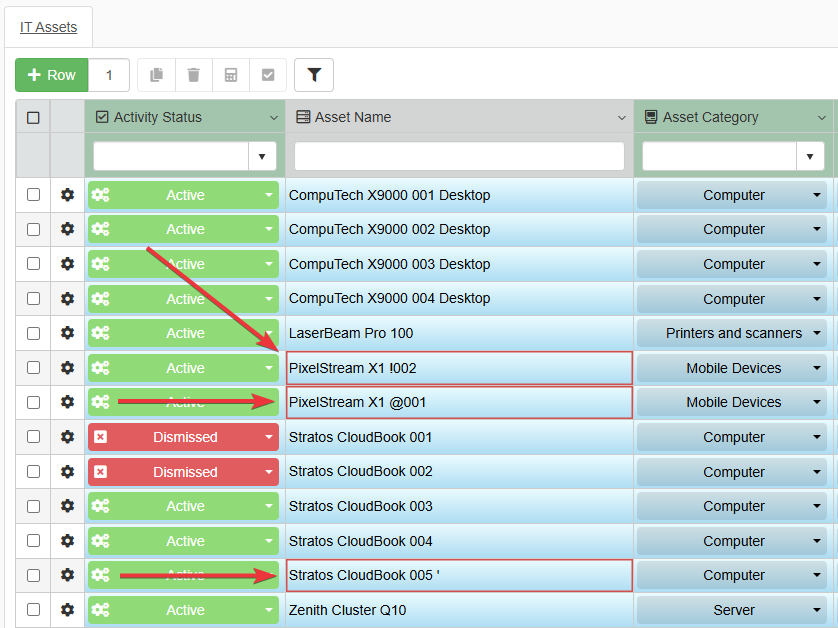Viewport: 838px width, 628px height.
Task: Click the Active status button for Stratos CloudBook 003
Action: point(184,506)
